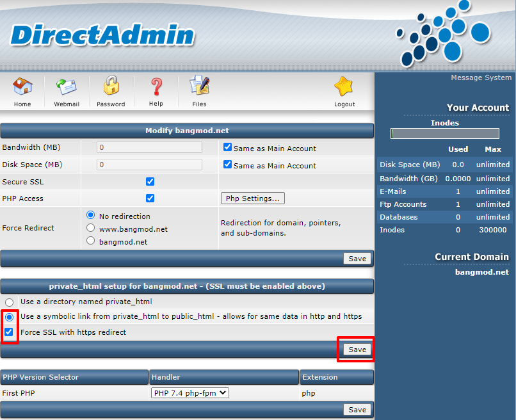Open the Password padlock icon
Screen dimensions: 516x420
pos(111,85)
